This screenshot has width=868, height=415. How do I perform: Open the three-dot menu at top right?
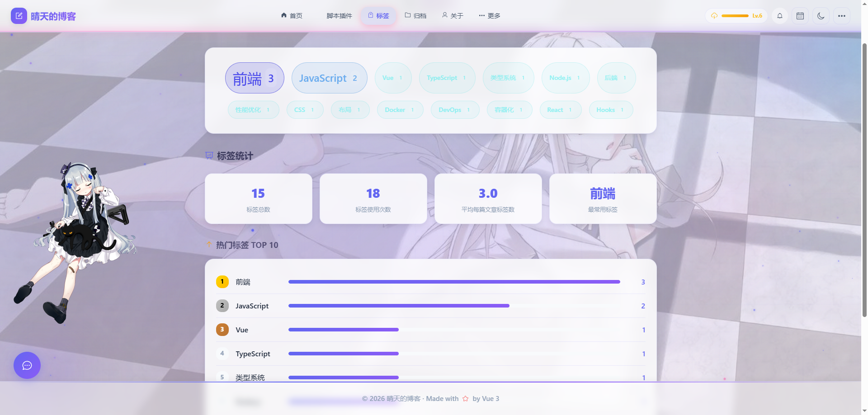pyautogui.click(x=842, y=16)
